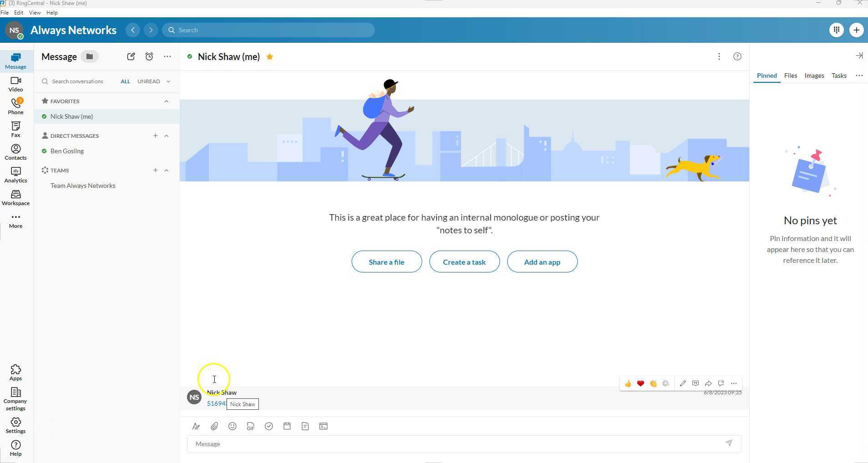
Task: Create a task from the composer toolbar
Action: pyautogui.click(x=269, y=426)
